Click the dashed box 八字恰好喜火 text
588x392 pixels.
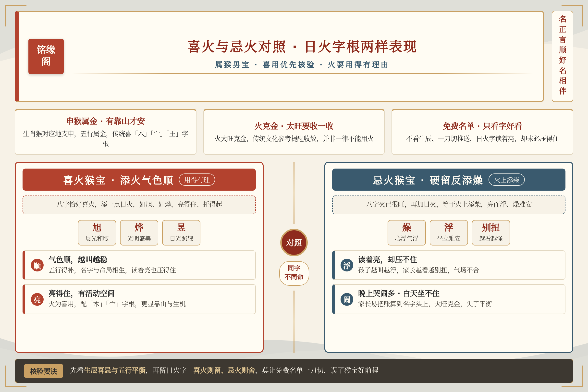pyautogui.click(x=139, y=205)
